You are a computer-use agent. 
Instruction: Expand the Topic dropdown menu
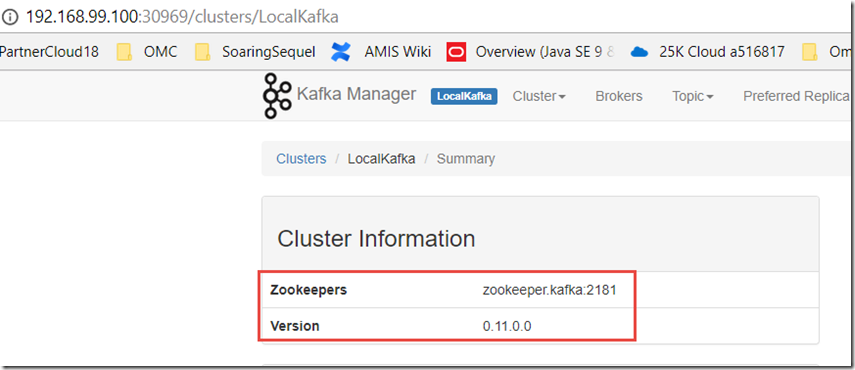(693, 96)
